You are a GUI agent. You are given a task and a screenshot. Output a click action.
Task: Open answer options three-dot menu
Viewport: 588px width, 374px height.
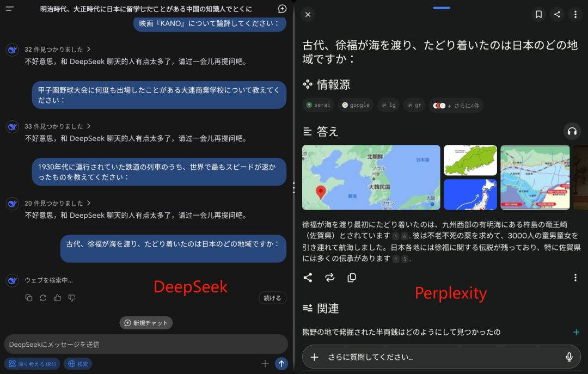[x=575, y=278]
